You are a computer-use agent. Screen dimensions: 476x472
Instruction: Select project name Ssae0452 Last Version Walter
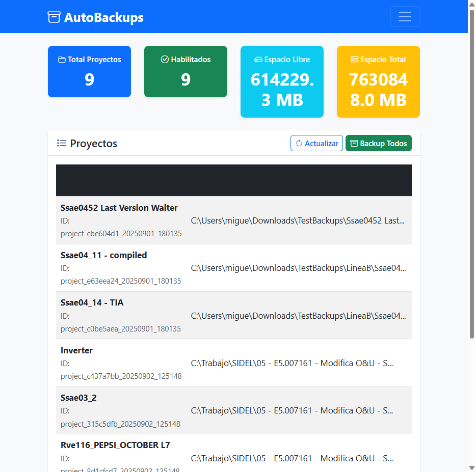click(x=119, y=208)
